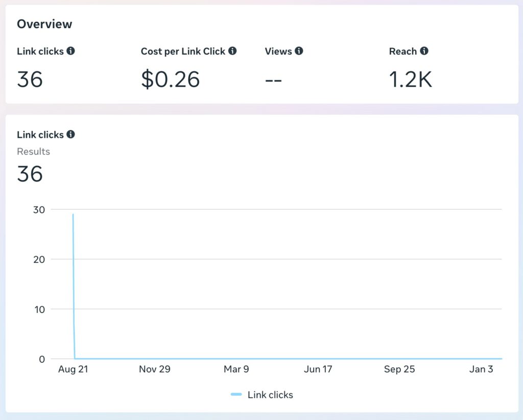Select the 36 value in Overview panel
This screenshot has height=420, width=523.
[30, 79]
